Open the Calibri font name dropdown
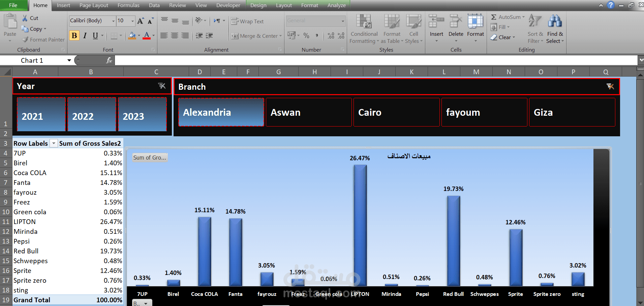The width and height of the screenshot is (644, 306). pos(113,21)
